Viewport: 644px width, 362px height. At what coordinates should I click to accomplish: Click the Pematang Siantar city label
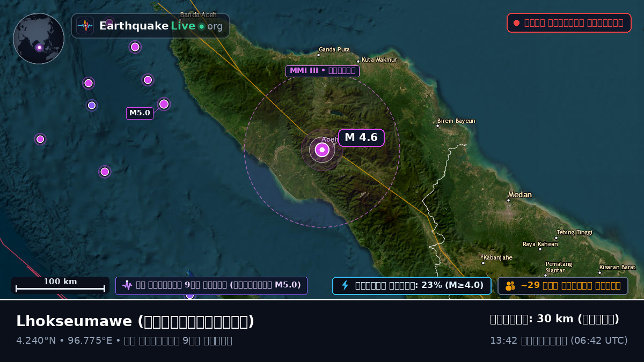[559, 267]
